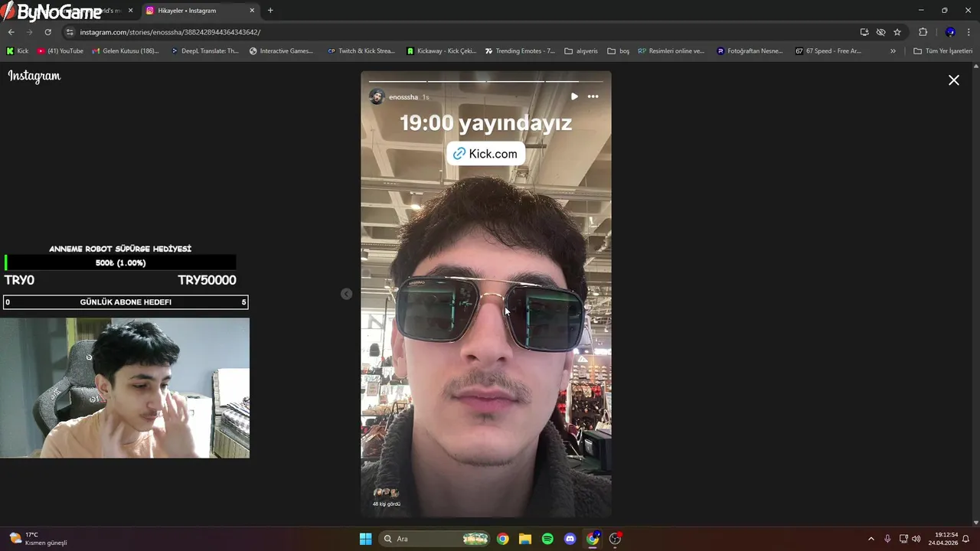Open the Chrome extensions puzzle icon

[923, 32]
